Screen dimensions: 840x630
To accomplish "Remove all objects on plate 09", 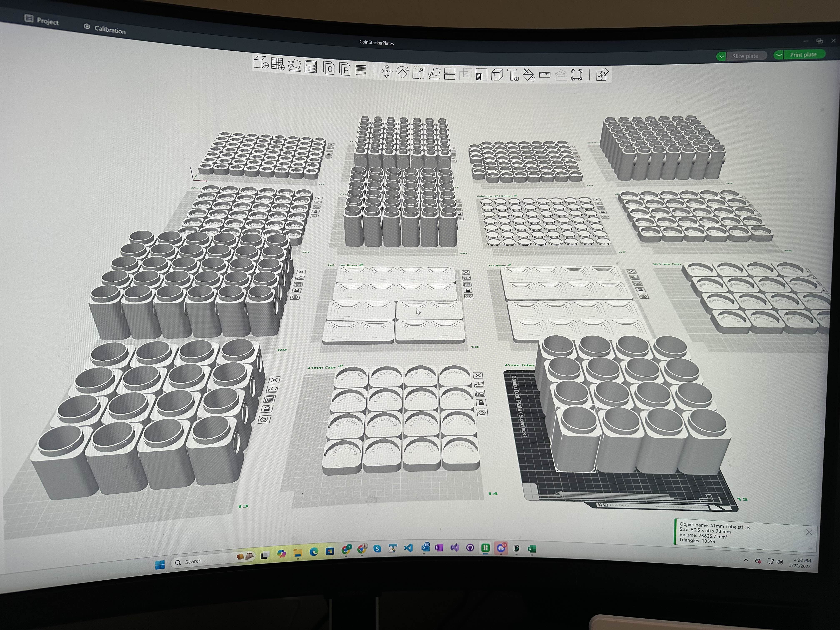I will pyautogui.click(x=301, y=272).
